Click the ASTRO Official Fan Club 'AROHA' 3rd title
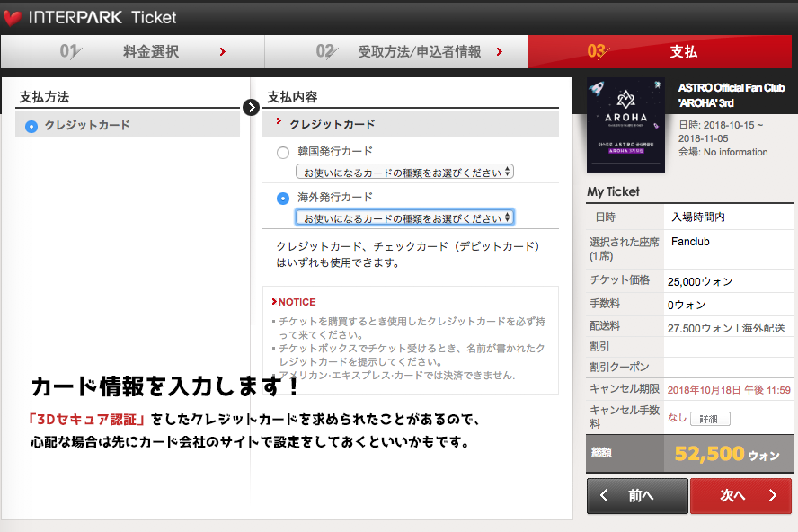This screenshot has width=798, height=532. point(731,95)
